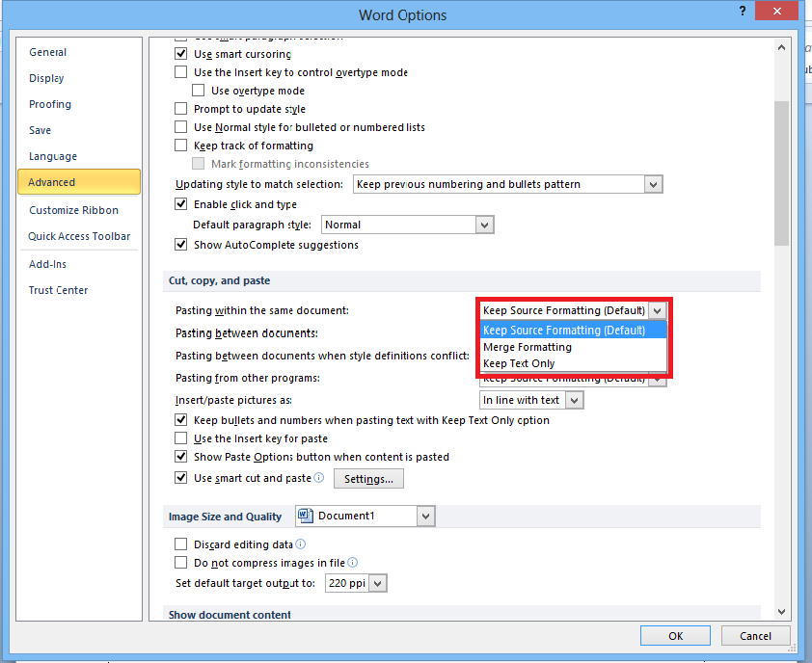The height and width of the screenshot is (663, 812).
Task: Open the 220 ppi target output dropdown
Action: tap(378, 583)
